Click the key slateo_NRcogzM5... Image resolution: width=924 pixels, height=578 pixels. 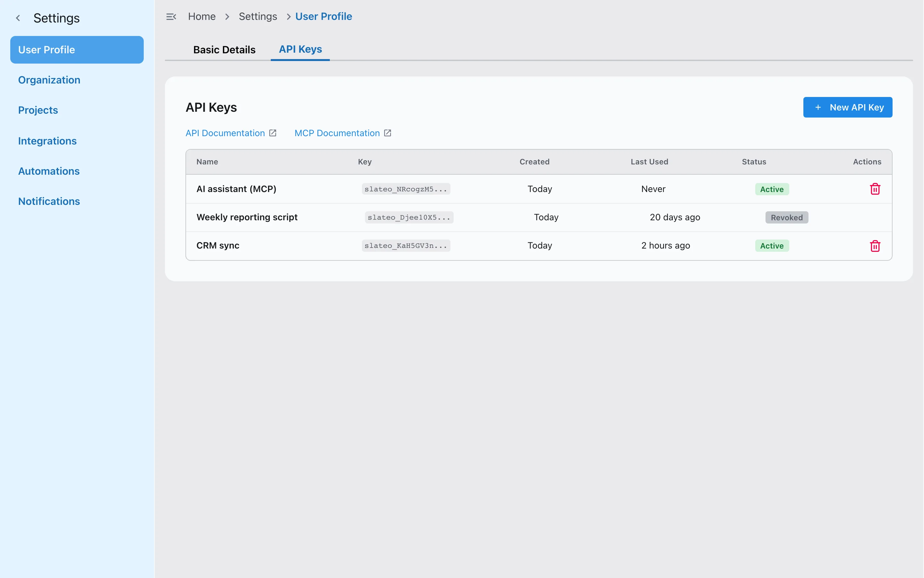(x=406, y=189)
